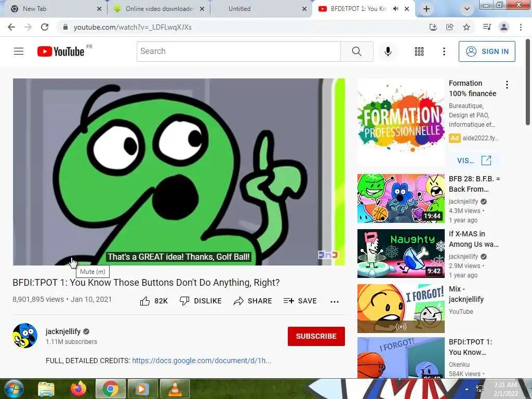Click the ad visit site button
Screen dimensions: 532x399
(x=474, y=161)
